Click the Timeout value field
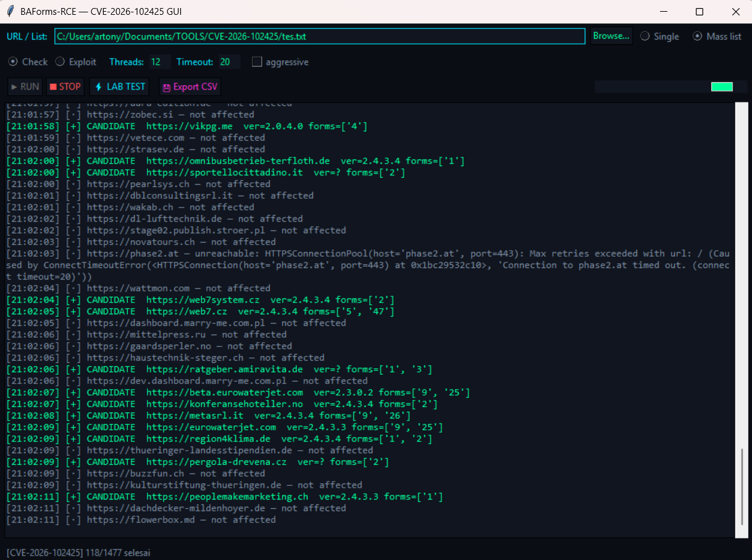752x560 pixels. (x=229, y=62)
